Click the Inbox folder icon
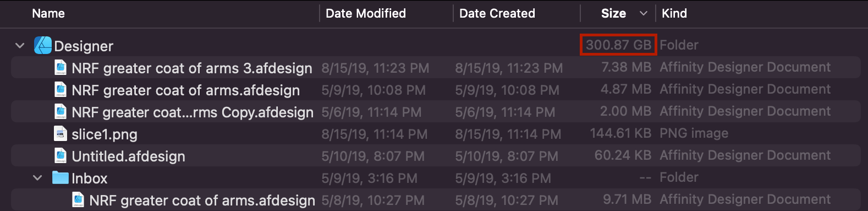Viewport: 868px width, 211px height. point(61,178)
